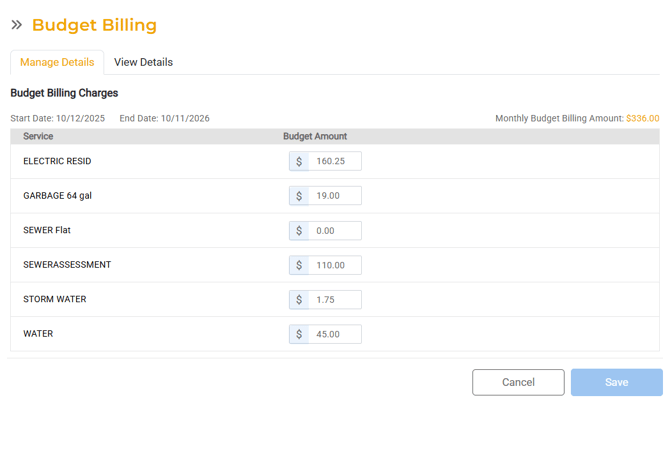
Task: Focus the WATER budget amount field
Action: (x=335, y=334)
